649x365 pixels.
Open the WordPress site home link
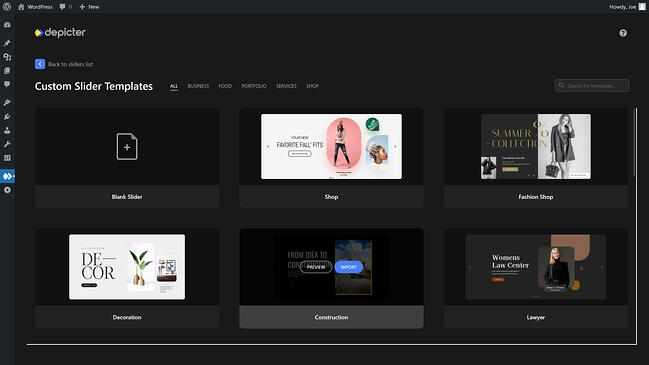(35, 7)
